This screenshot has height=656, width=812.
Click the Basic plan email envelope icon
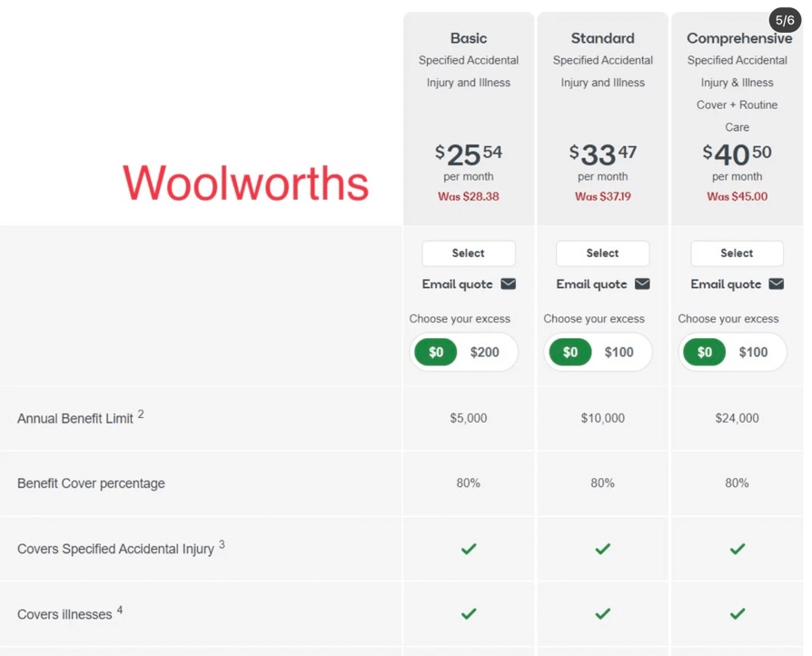(x=508, y=284)
